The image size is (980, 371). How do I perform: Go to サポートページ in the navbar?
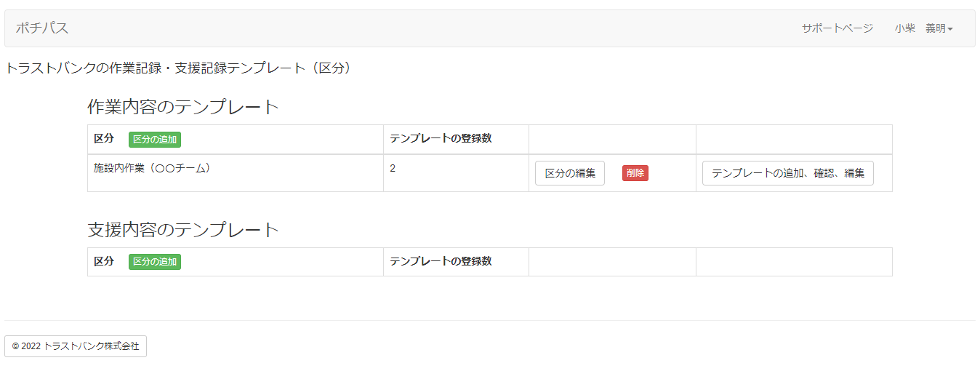(x=837, y=28)
